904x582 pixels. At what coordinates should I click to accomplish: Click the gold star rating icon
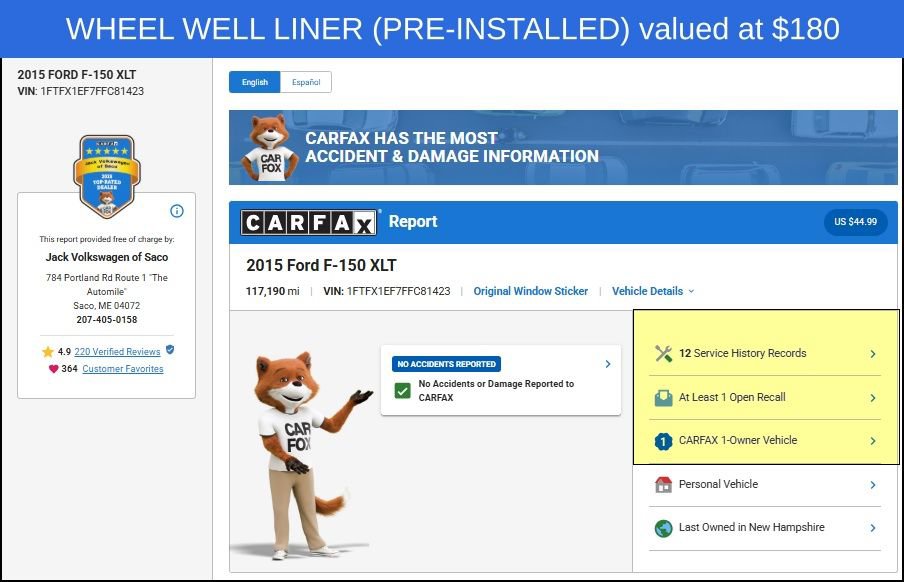tap(48, 351)
